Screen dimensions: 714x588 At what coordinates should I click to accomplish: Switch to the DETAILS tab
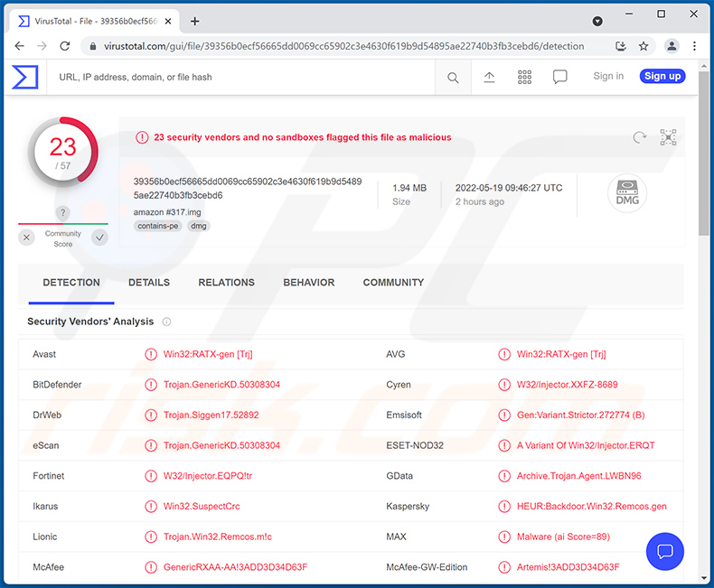coord(149,283)
